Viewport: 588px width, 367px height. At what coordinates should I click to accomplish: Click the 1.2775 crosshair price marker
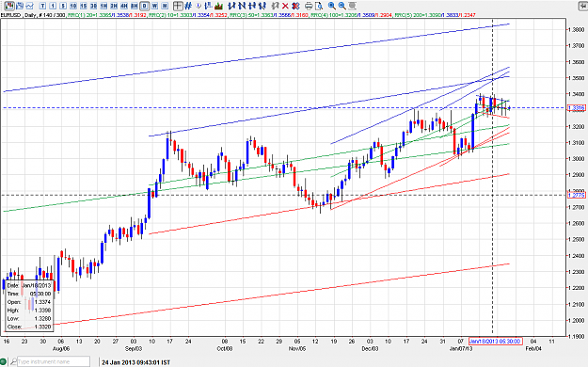coord(576,195)
